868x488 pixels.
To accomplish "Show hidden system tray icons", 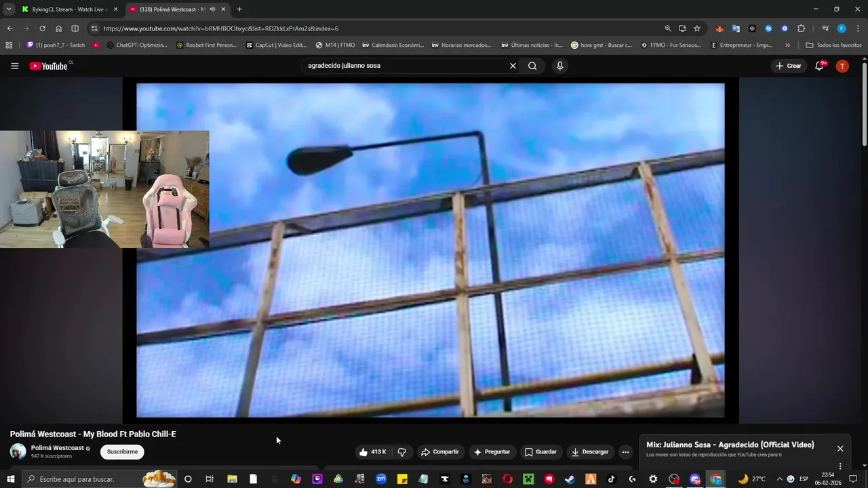I will click(779, 479).
